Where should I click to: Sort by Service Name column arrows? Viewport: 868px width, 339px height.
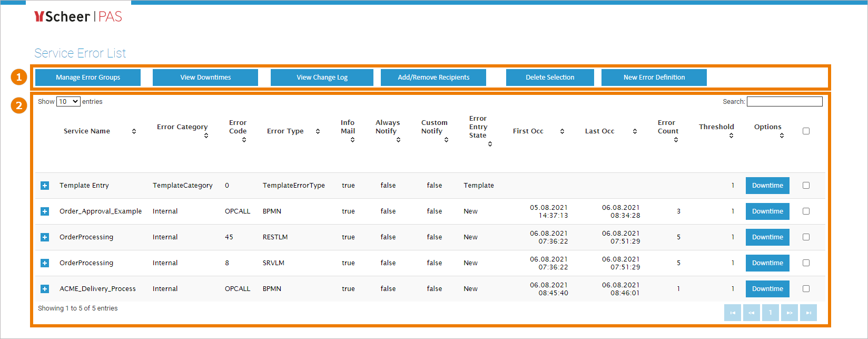click(134, 131)
